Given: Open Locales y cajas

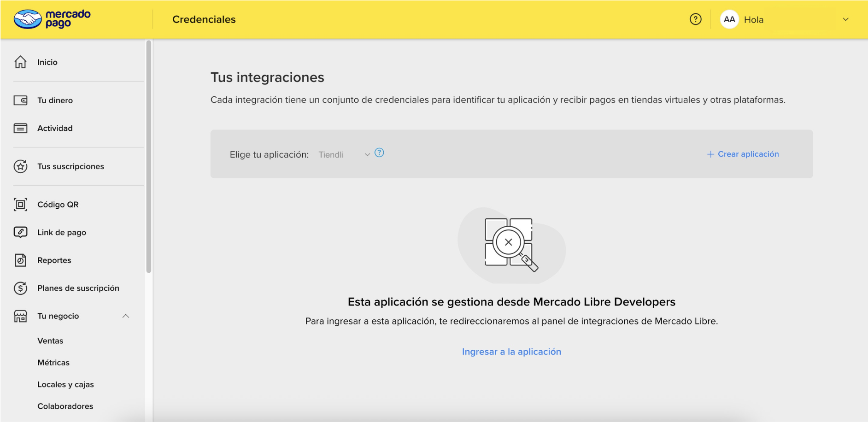Looking at the screenshot, I should coord(65,384).
